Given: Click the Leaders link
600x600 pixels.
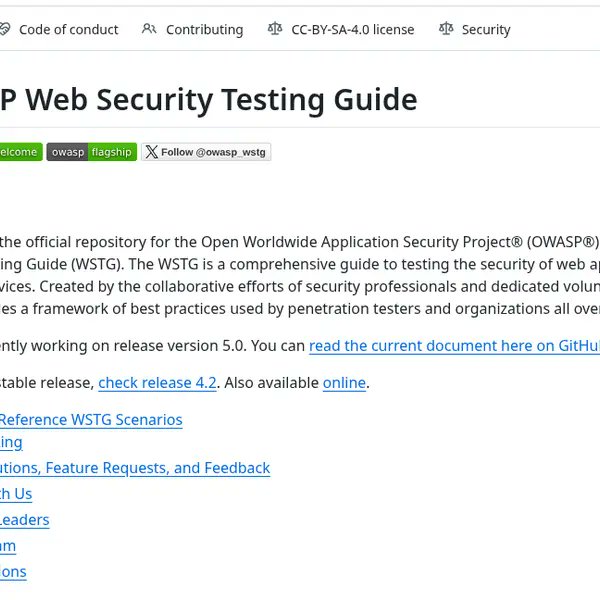Looking at the screenshot, I should click(x=24, y=520).
